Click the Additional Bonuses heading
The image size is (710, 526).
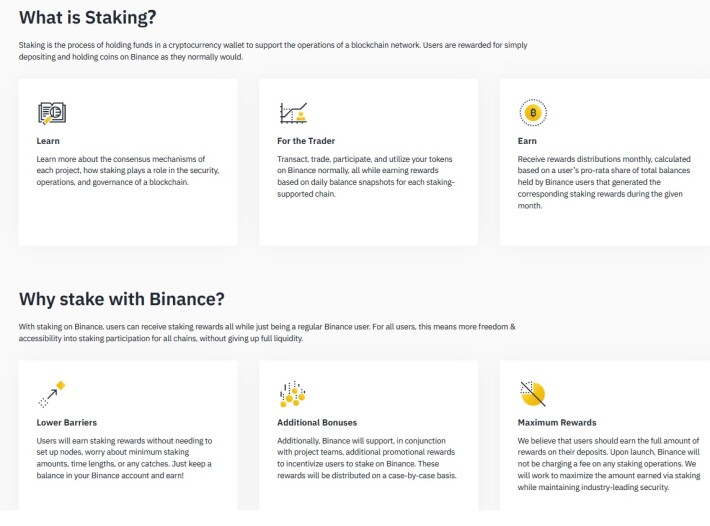(x=317, y=422)
